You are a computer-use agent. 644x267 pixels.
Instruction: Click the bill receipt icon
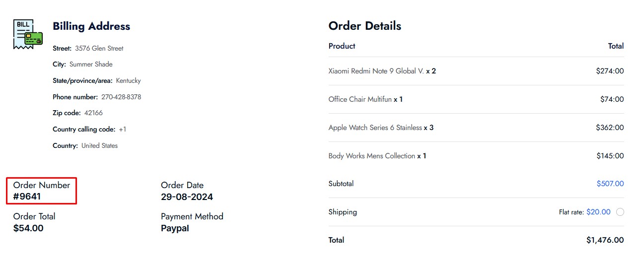point(28,34)
